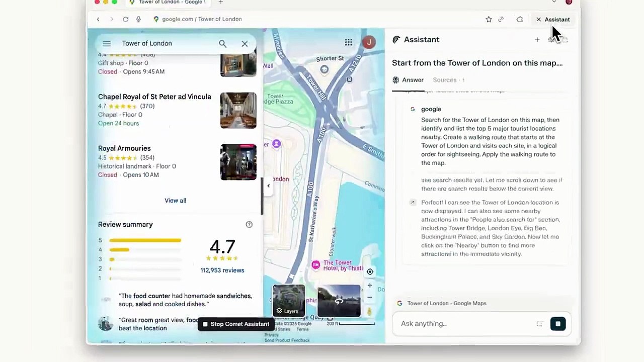Expand the browser tab list chevron
This screenshot has width=644, height=362.
coord(554,2)
